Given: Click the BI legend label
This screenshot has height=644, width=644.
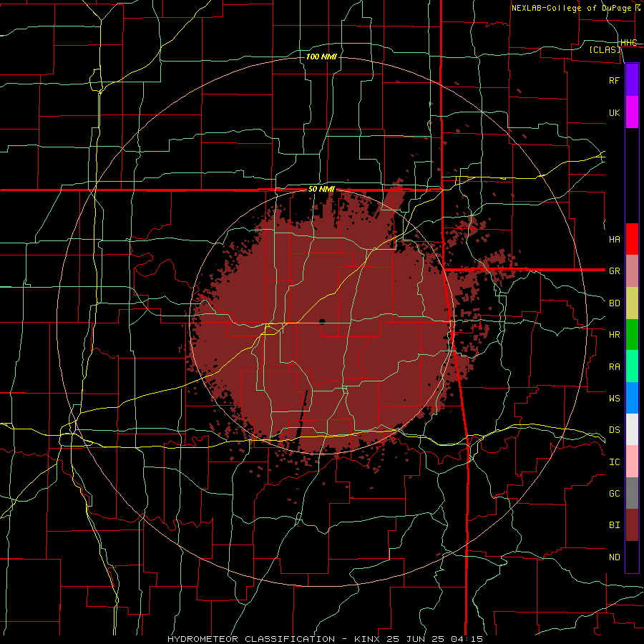Looking at the screenshot, I should 614,525.
